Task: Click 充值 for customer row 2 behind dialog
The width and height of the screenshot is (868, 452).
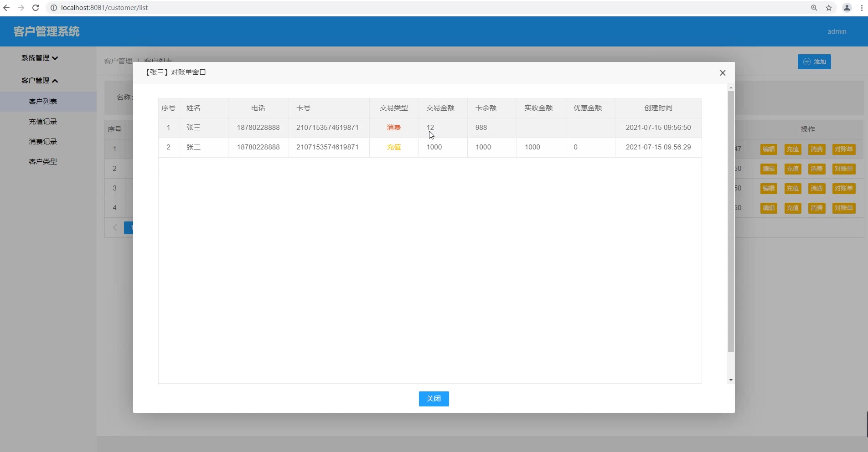Action: [793, 169]
